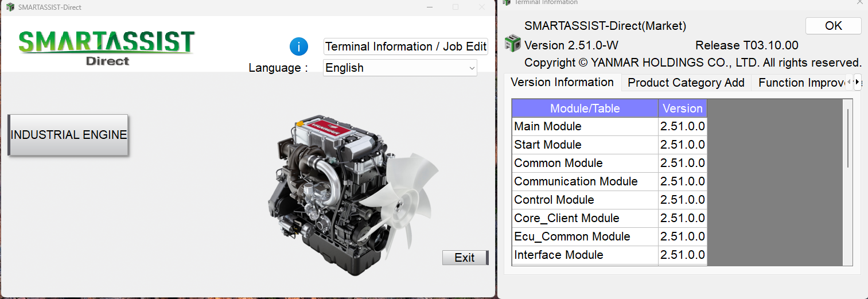Select the Control Module row
Viewport: 868px width, 299px height.
pos(609,200)
